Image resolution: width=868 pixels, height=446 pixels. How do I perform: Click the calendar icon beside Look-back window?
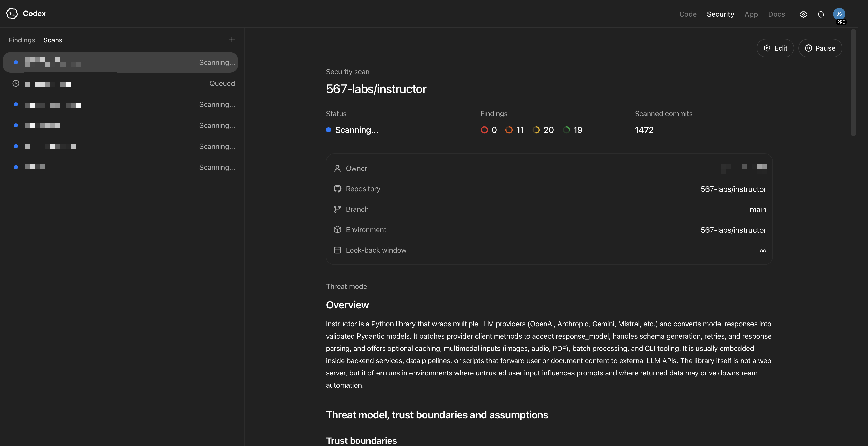coord(338,250)
